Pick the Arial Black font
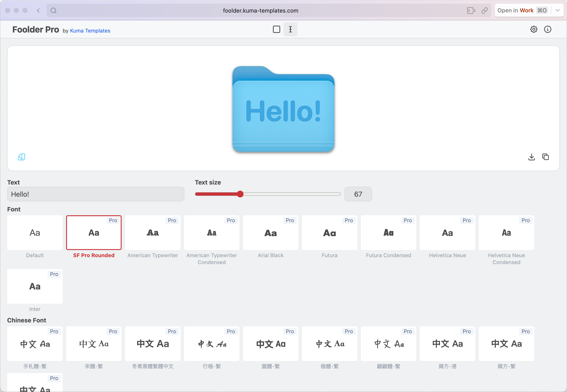The width and height of the screenshot is (567, 392). (271, 233)
